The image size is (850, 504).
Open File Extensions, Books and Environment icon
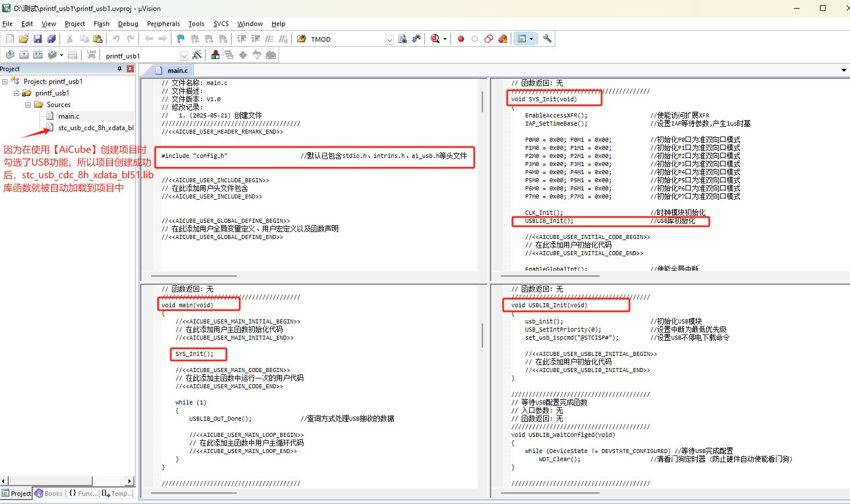[215, 55]
